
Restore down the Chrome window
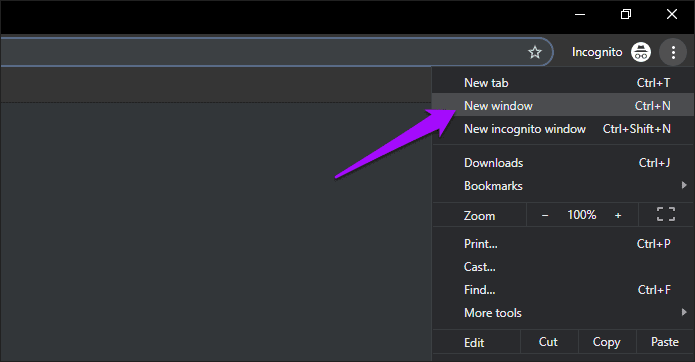point(626,15)
